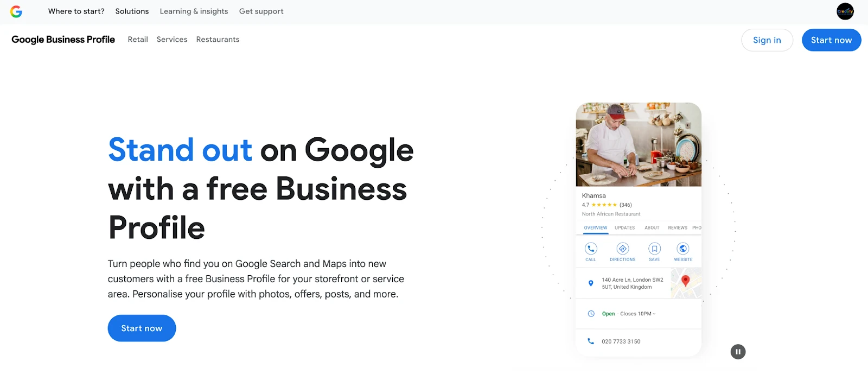Viewport: 868px width, 387px height.
Task: Select the Updates tab in the card
Action: (624, 228)
